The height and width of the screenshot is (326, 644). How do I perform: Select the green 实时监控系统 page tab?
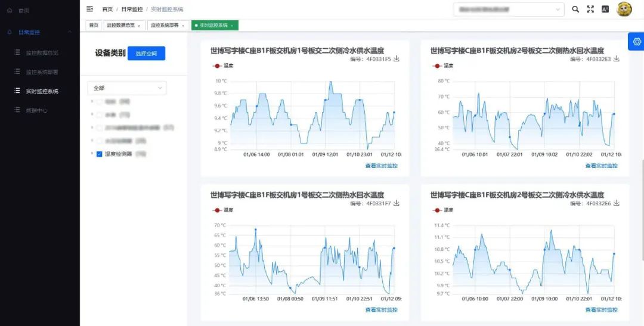(215, 25)
